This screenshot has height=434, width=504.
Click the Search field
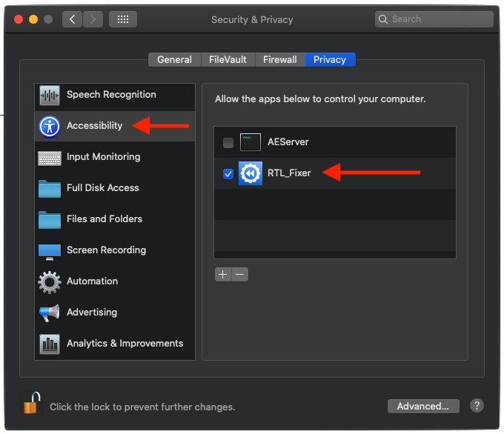click(x=434, y=19)
